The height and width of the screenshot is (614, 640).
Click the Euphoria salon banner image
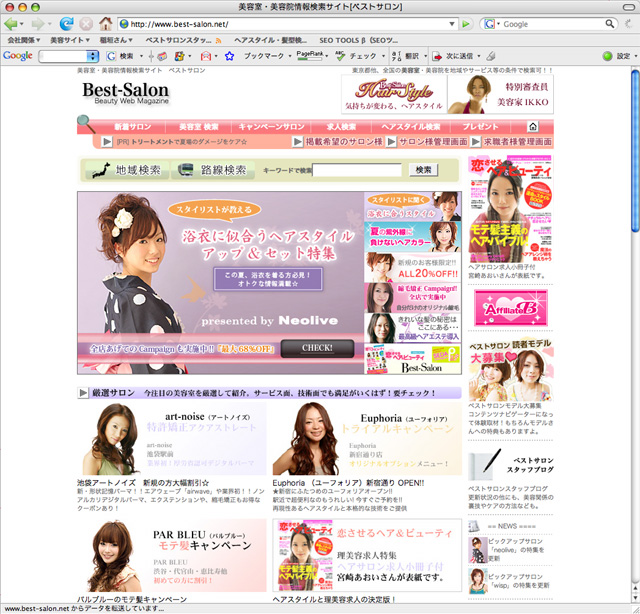tap(367, 439)
